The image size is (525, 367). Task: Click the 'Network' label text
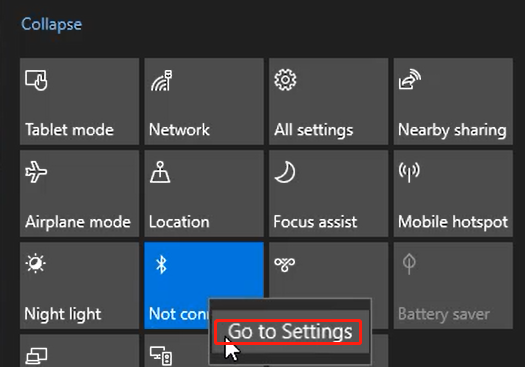click(179, 130)
